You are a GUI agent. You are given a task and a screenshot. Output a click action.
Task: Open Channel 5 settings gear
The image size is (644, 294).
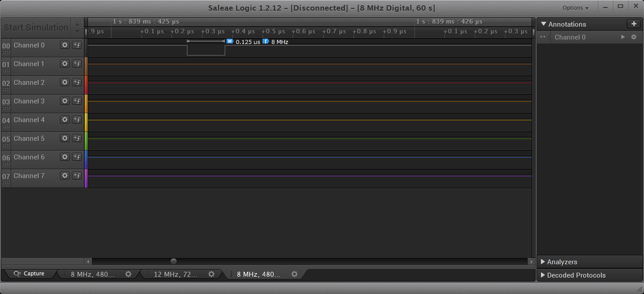click(x=65, y=138)
